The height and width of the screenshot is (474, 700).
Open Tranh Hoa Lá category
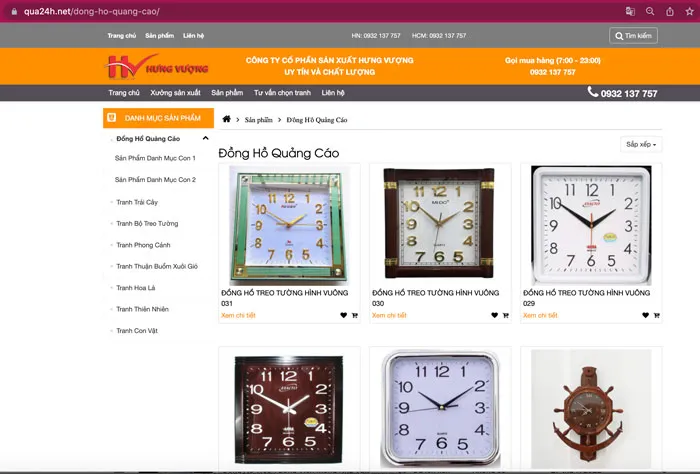tap(135, 288)
